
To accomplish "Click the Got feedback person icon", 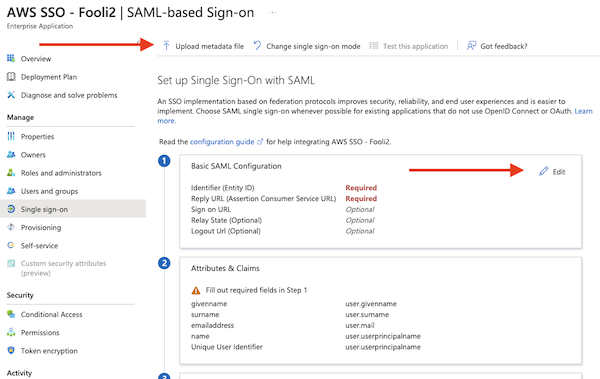I will [471, 46].
